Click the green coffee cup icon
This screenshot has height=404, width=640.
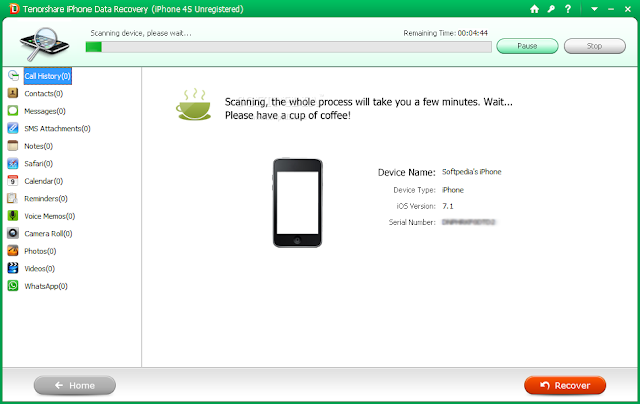(x=193, y=104)
